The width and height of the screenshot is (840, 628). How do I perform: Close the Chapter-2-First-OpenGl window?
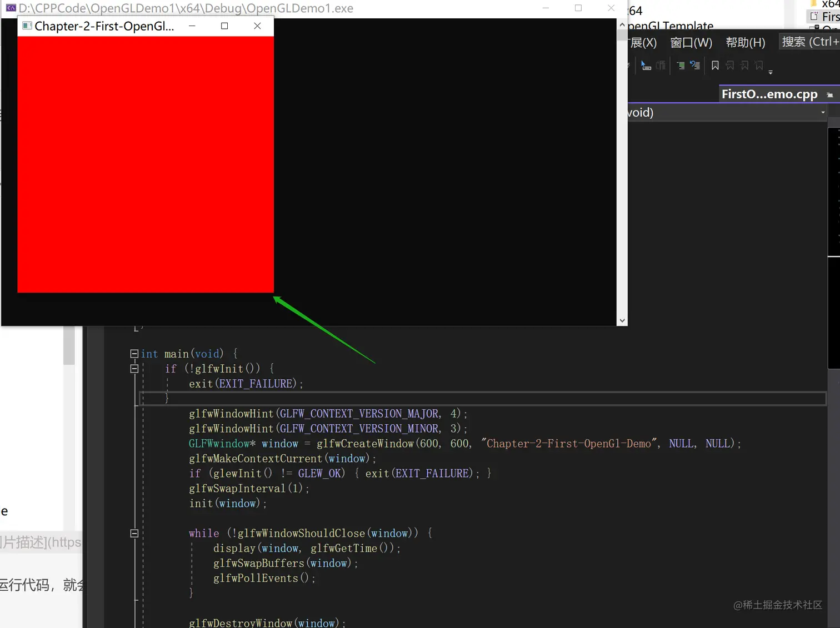pos(257,26)
